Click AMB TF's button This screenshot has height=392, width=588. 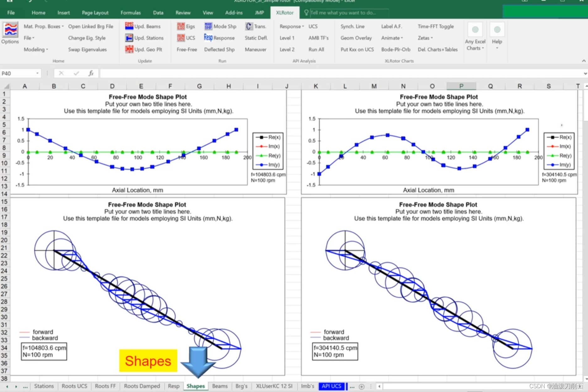318,38
